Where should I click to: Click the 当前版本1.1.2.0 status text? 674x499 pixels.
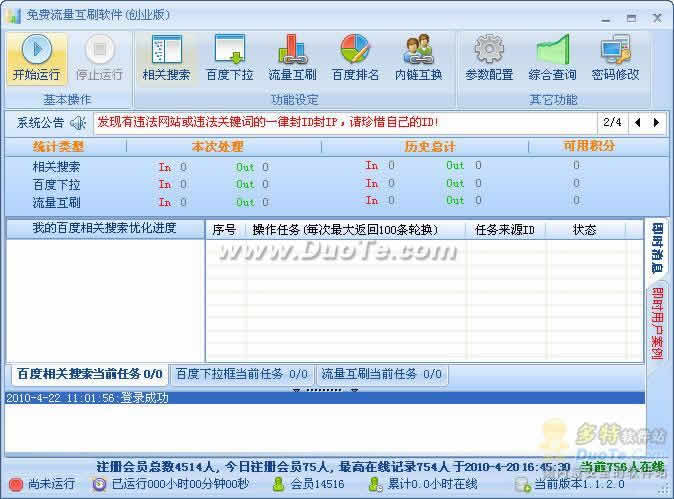click(x=579, y=484)
